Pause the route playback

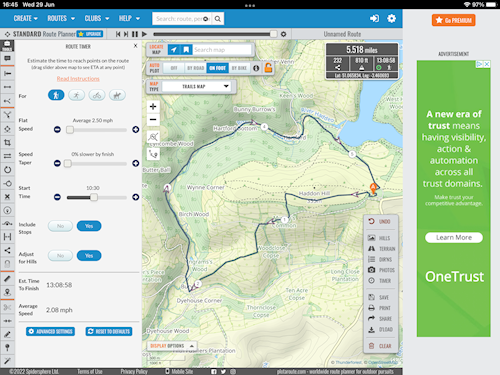tap(135, 34)
